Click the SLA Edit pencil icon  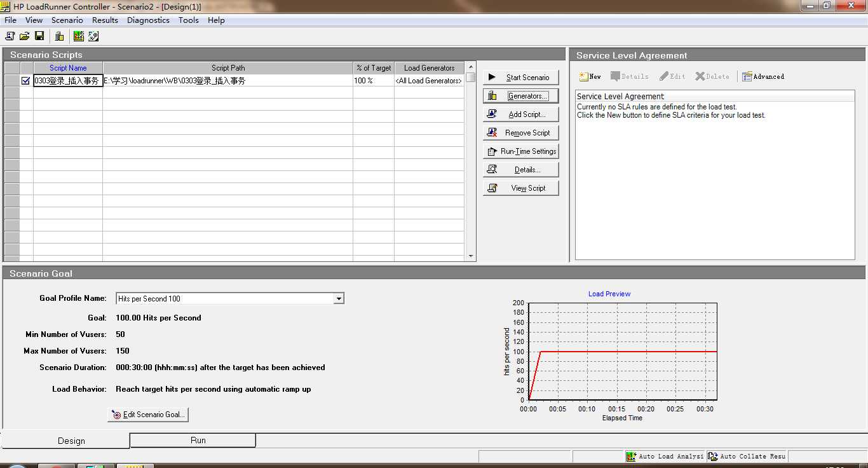pyautogui.click(x=664, y=76)
